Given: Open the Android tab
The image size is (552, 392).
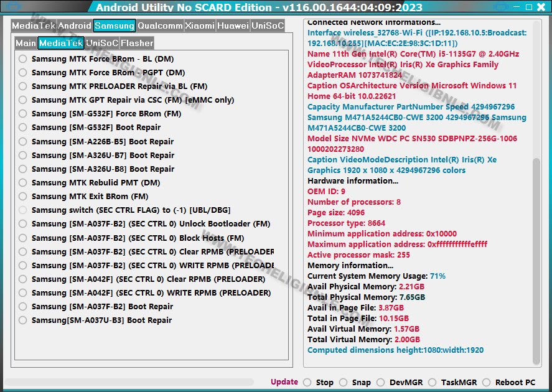Looking at the screenshot, I should [x=74, y=26].
